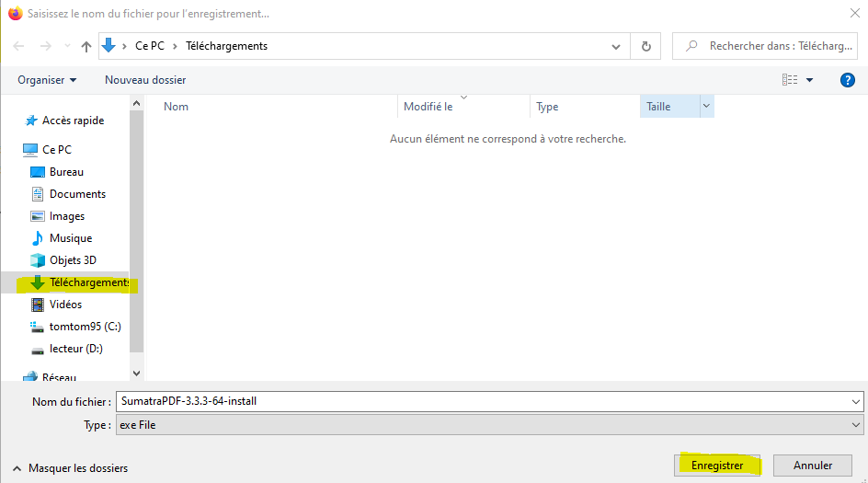This screenshot has width=868, height=483.
Task: Select Ce PC in the address path
Action: [x=150, y=46]
